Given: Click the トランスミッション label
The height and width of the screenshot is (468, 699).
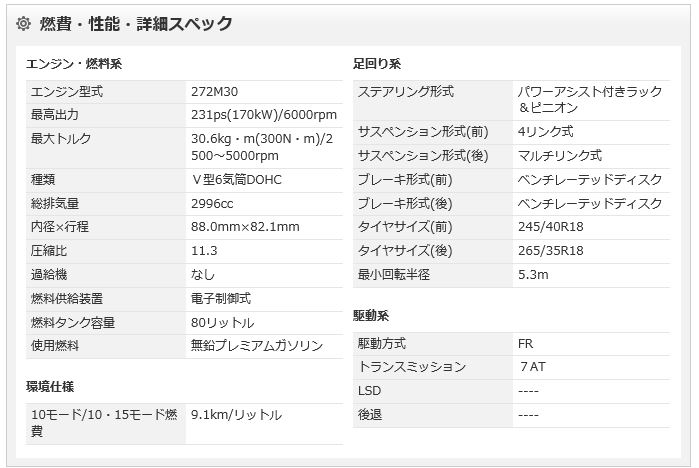Looking at the screenshot, I should click(412, 367).
